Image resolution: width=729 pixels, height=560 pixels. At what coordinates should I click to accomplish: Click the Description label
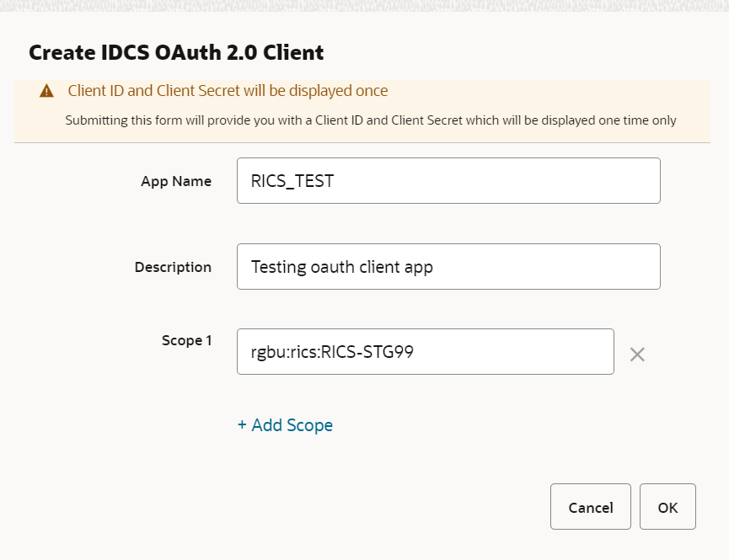(x=173, y=267)
